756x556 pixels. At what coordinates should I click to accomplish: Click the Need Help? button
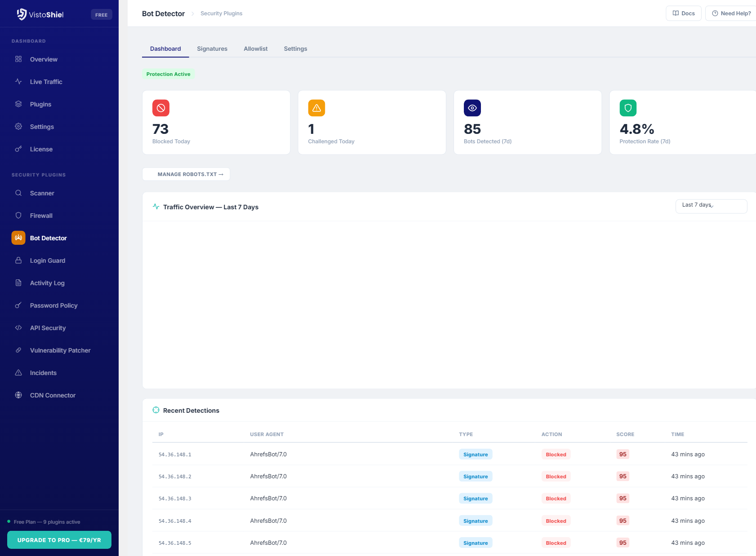731,13
